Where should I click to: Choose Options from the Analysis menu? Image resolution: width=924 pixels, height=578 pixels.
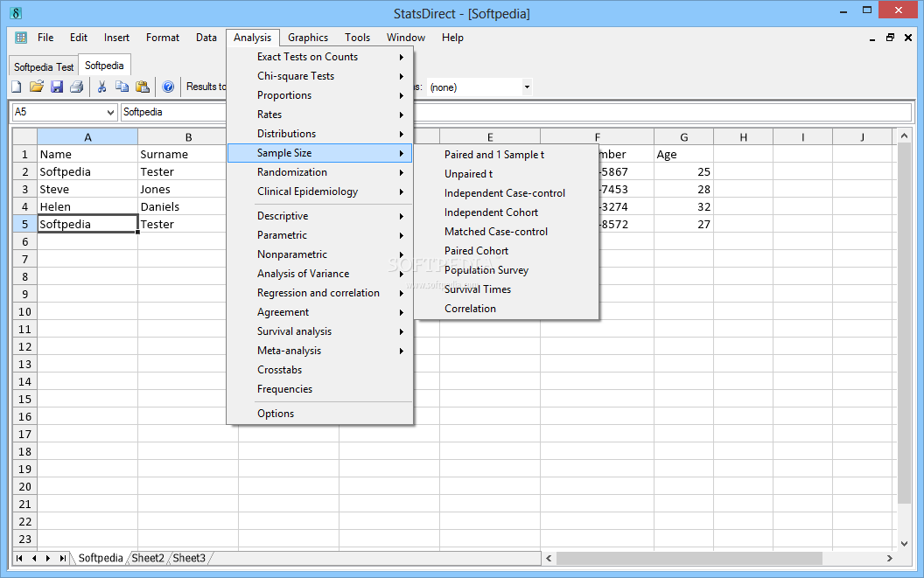point(320,414)
